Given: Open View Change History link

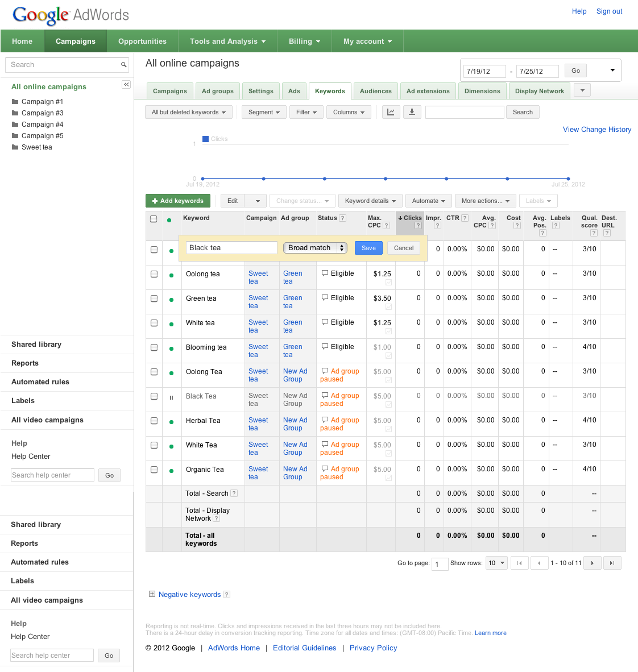Looking at the screenshot, I should point(597,130).
